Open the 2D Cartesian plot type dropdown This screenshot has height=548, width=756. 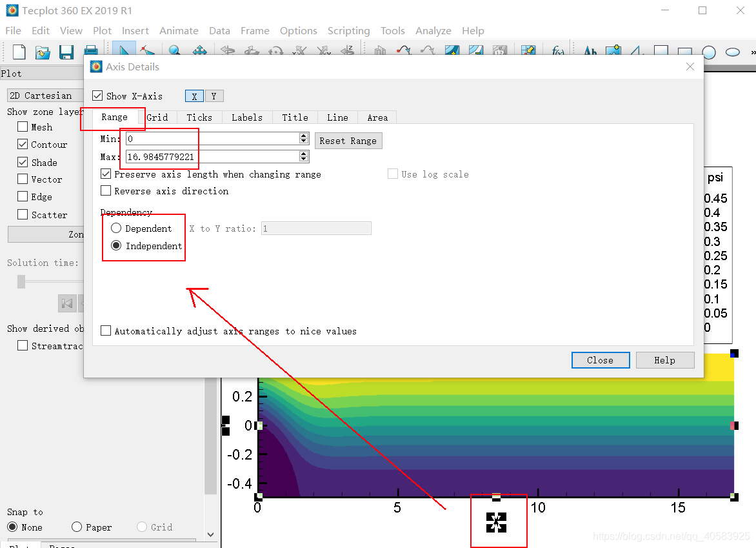coord(46,96)
